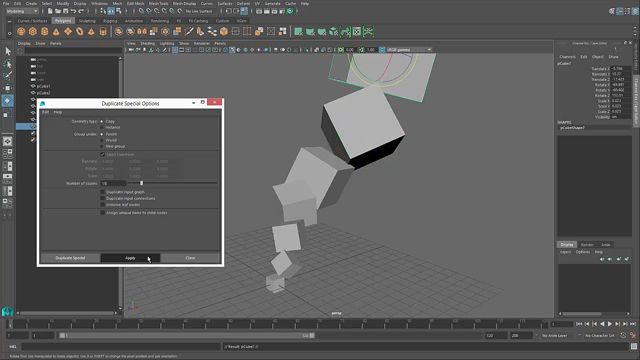Switch to the Render layer tab

click(587, 244)
